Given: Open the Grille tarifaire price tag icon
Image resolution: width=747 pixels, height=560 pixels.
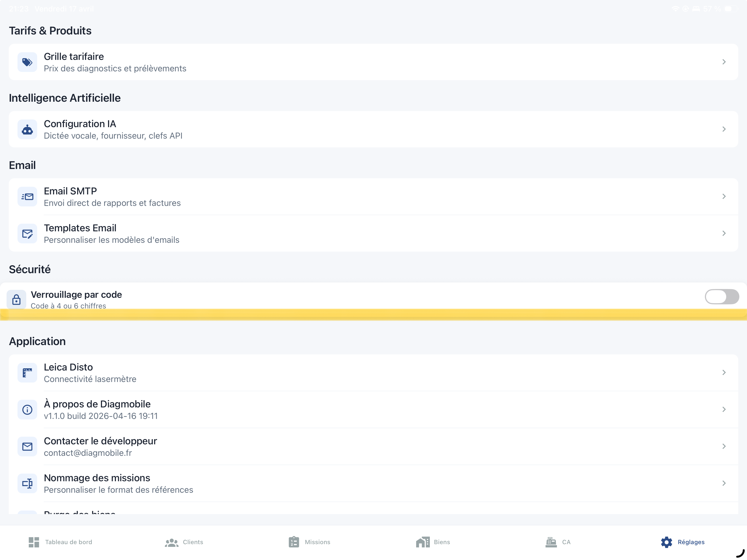Looking at the screenshot, I should [x=27, y=62].
